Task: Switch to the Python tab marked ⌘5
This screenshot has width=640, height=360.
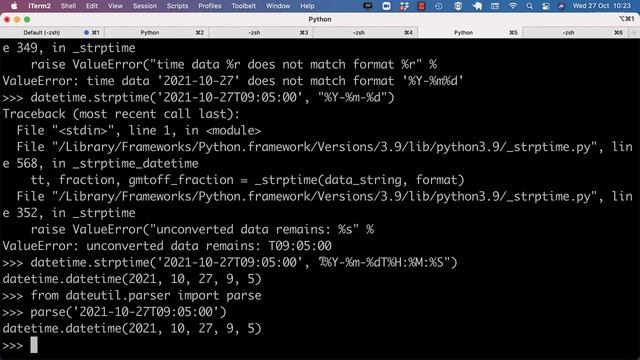Action: 470,32
